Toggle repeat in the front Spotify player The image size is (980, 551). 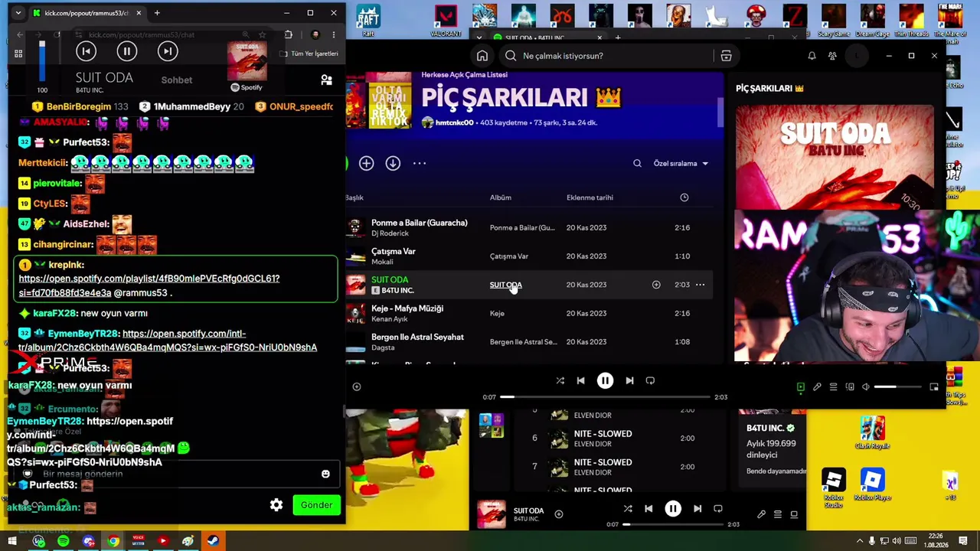[x=650, y=380]
